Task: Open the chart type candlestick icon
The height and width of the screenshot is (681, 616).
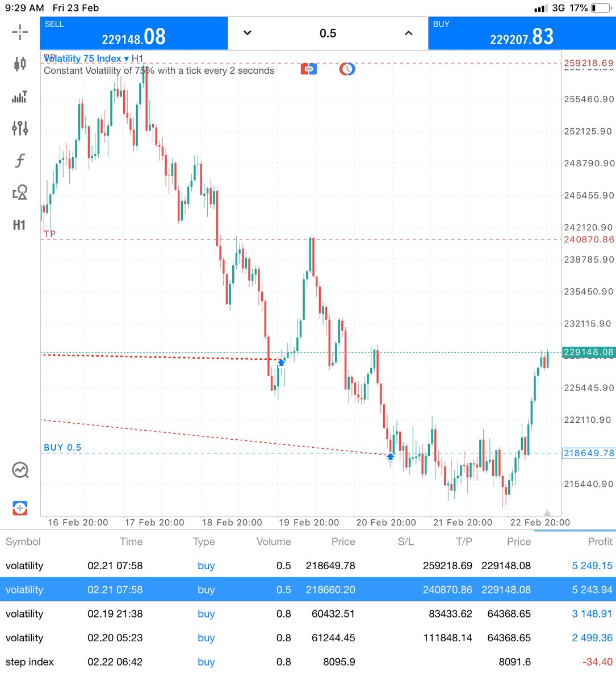Action: coord(20,64)
